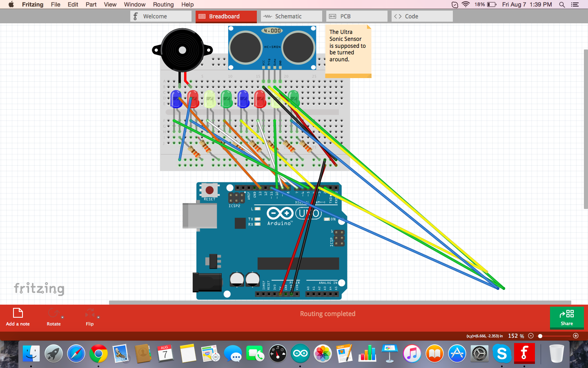Screen dimensions: 588x368
Task: Switch to the PCB tab
Action: tap(356, 16)
